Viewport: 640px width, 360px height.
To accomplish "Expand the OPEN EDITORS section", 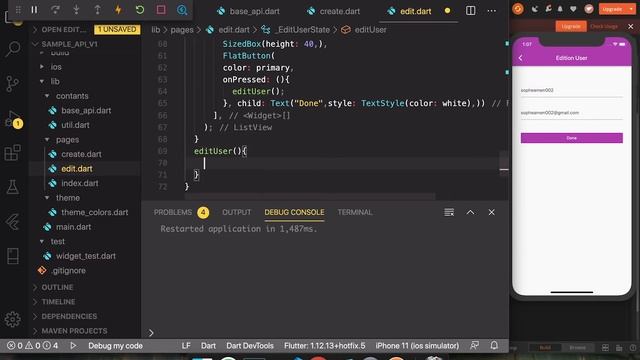I will [64, 29].
